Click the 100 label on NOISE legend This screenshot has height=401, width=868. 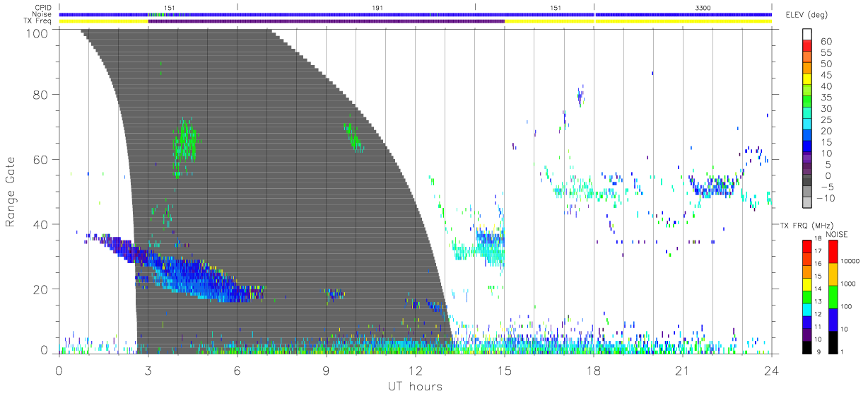point(847,306)
